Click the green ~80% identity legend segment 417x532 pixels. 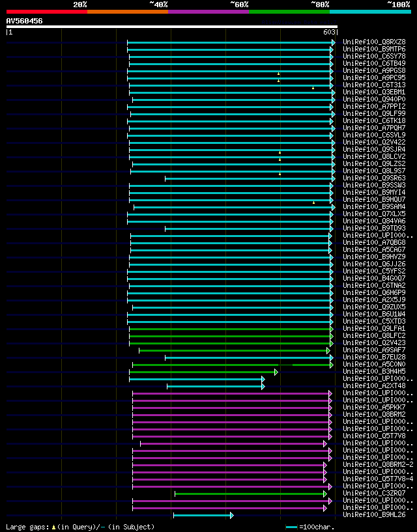coord(289,12)
